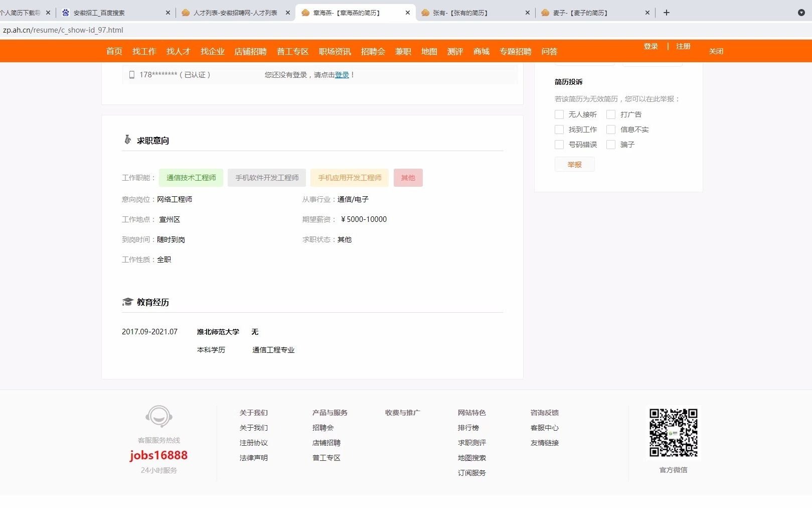Check the 无人接听 complaint checkbox

click(x=559, y=114)
